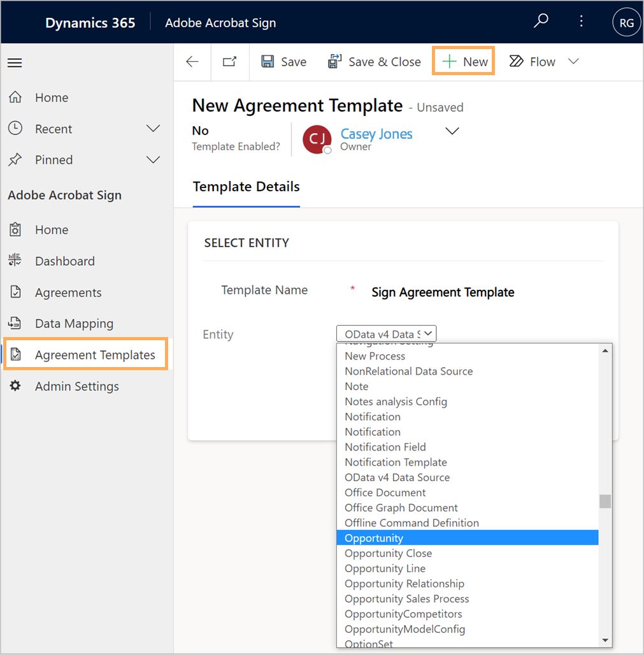
Task: Select Notification Template option
Action: point(468,462)
